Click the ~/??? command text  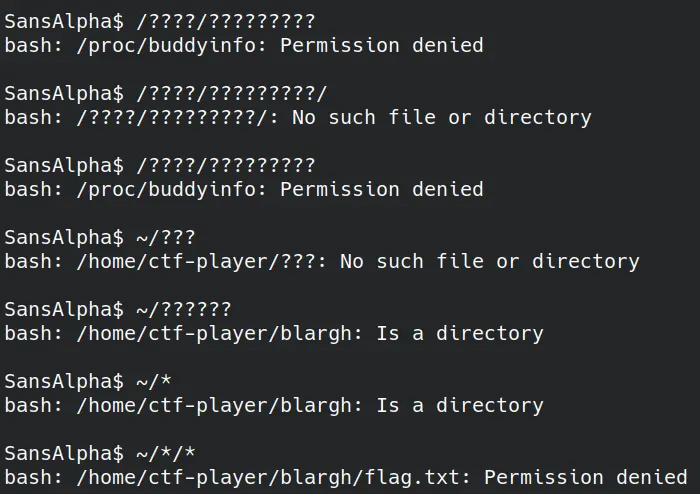pos(166,237)
